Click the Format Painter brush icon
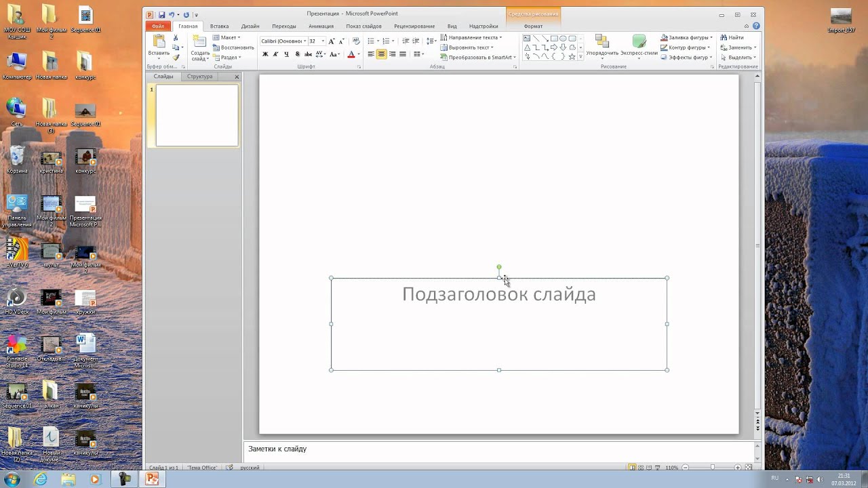The image size is (868, 488). click(176, 58)
